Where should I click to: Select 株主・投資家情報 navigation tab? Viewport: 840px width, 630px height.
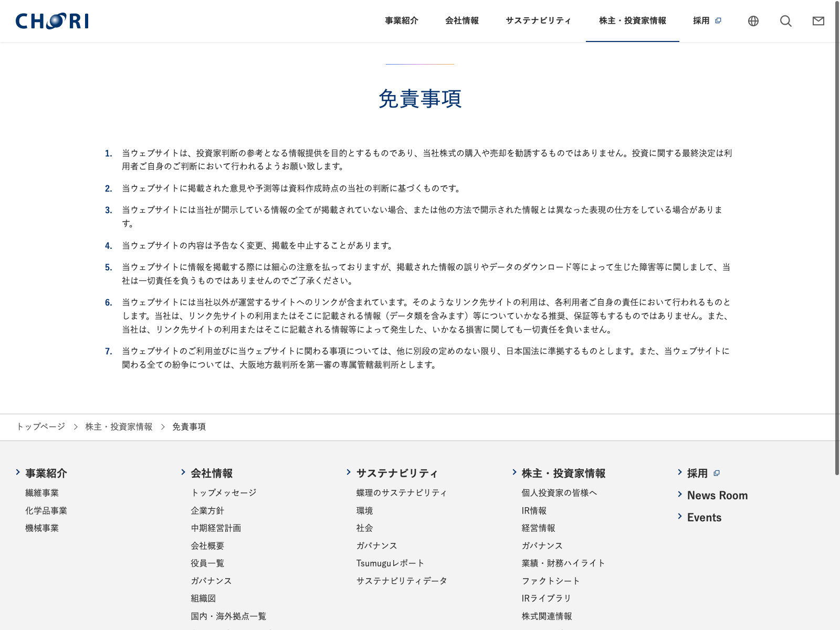(632, 21)
